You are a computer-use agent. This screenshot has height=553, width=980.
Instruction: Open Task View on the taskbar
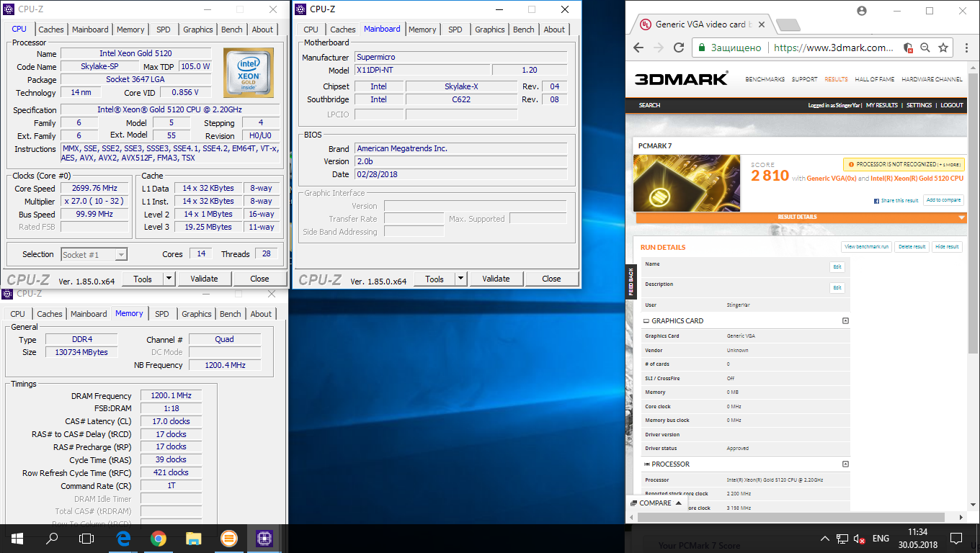[86, 538]
